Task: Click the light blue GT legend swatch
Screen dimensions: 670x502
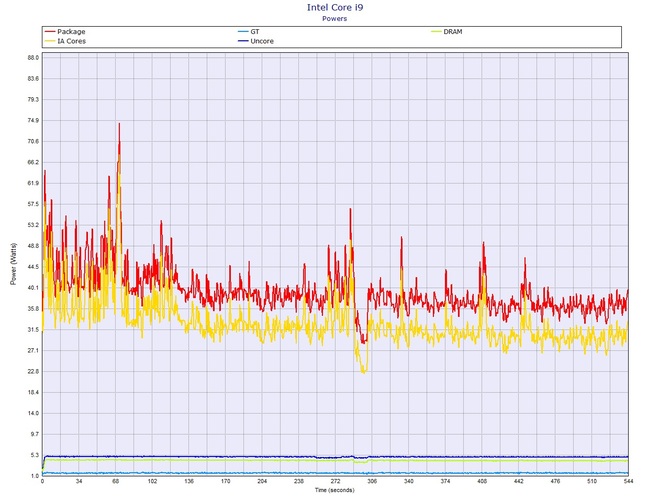Action: click(x=243, y=32)
